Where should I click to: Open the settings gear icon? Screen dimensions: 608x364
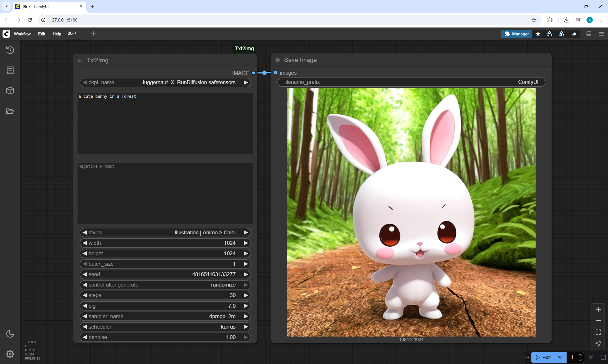(10, 354)
